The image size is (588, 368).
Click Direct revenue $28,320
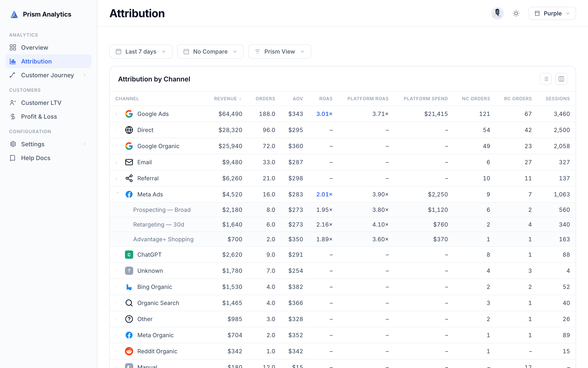click(230, 130)
